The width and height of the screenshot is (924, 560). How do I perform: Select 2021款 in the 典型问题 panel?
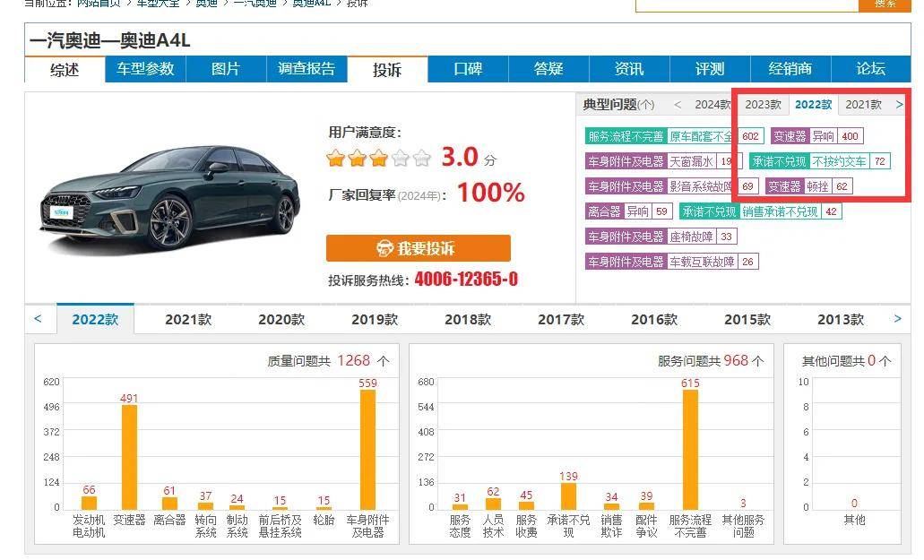click(x=864, y=105)
